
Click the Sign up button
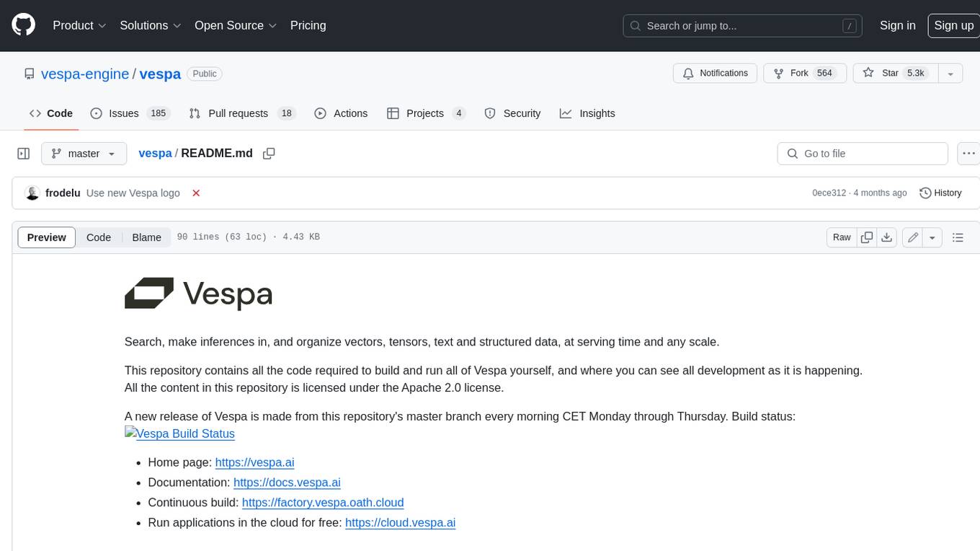click(953, 25)
